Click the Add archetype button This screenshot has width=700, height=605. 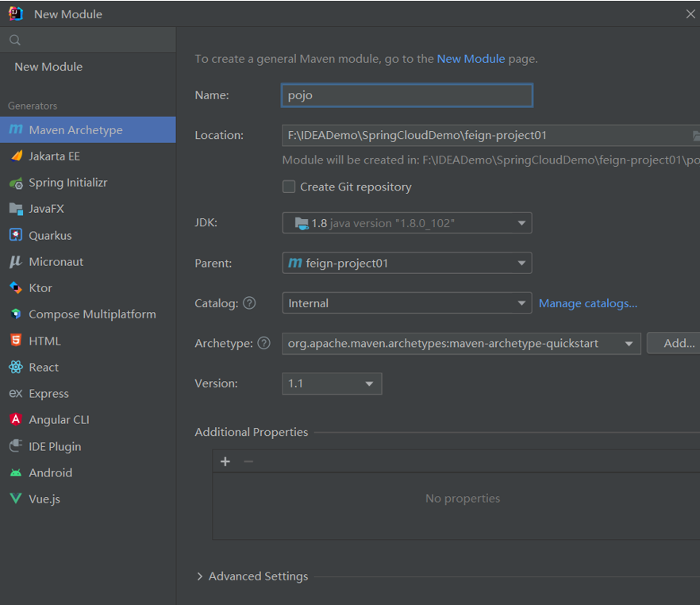coord(679,343)
